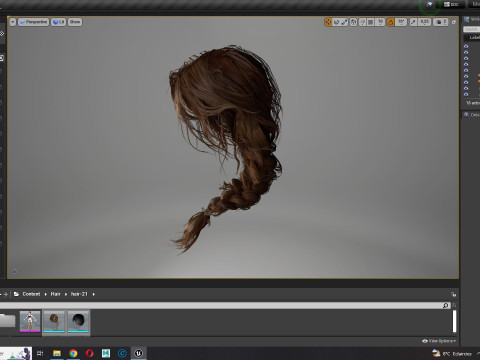Image resolution: width=480 pixels, height=360 pixels.
Task: Toggle world/local coordinate system globe icon
Action: pos(354,22)
